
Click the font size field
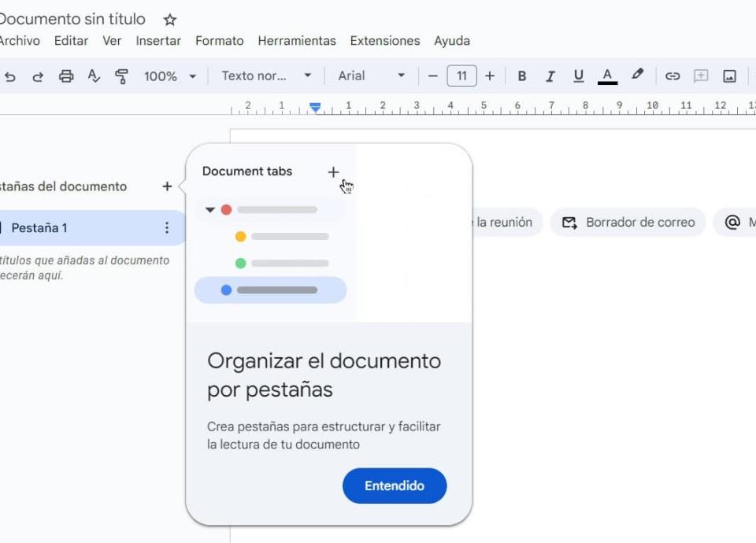click(x=461, y=76)
